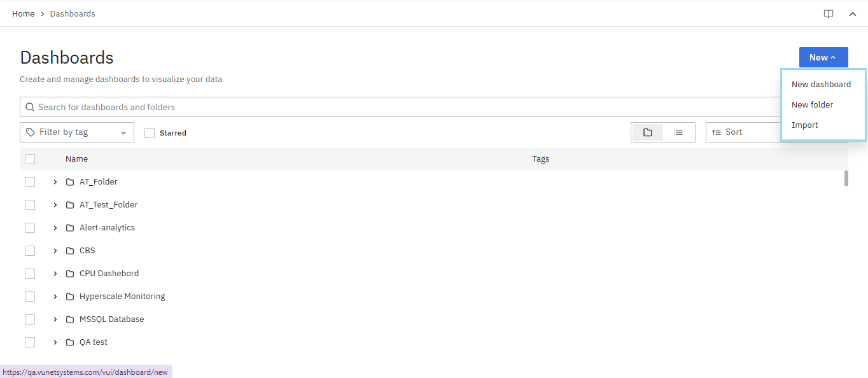Click the CBS folder icon

pos(70,251)
